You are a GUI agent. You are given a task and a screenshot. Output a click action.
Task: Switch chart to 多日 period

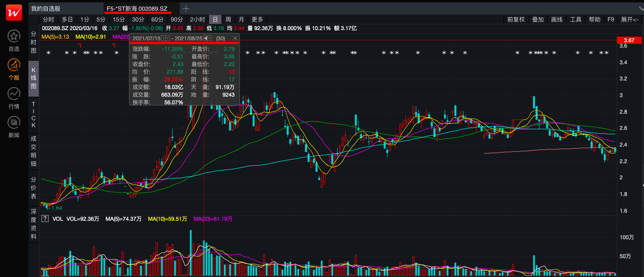click(67, 19)
